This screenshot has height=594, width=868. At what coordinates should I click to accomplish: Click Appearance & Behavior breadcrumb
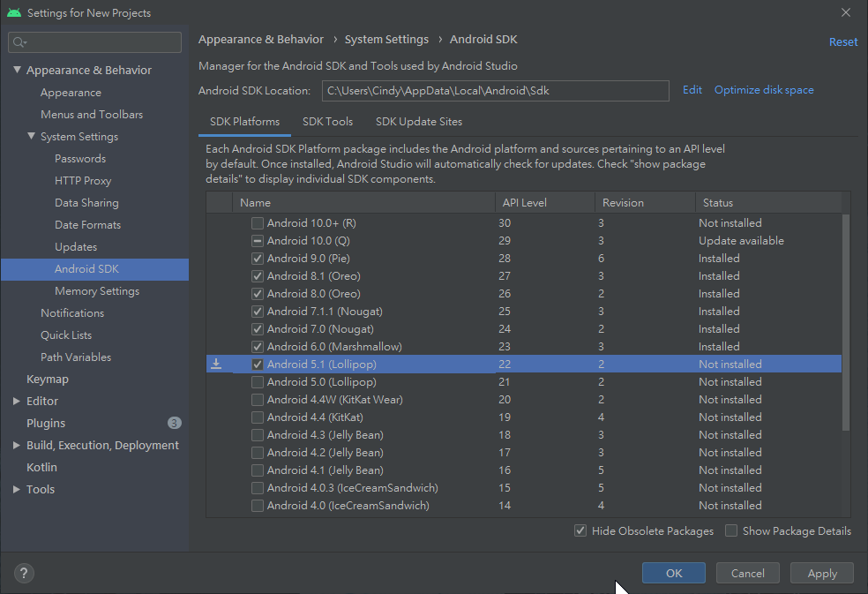pos(261,40)
